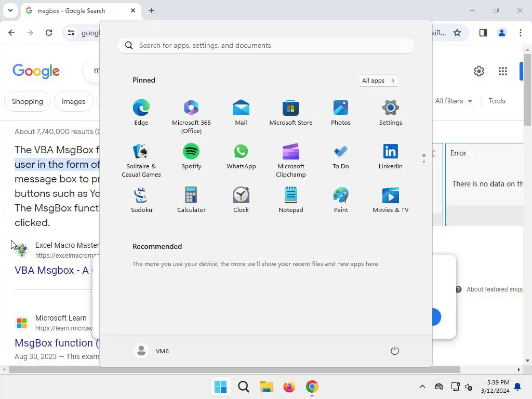Open the notification bell in taskbar
532x399 pixels.
click(518, 387)
